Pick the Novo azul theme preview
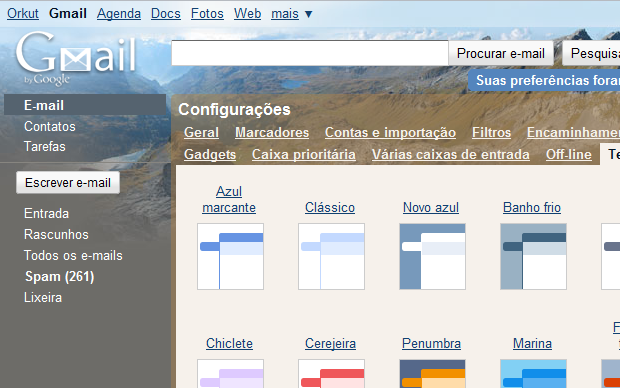This screenshot has width=620, height=388. pos(432,256)
